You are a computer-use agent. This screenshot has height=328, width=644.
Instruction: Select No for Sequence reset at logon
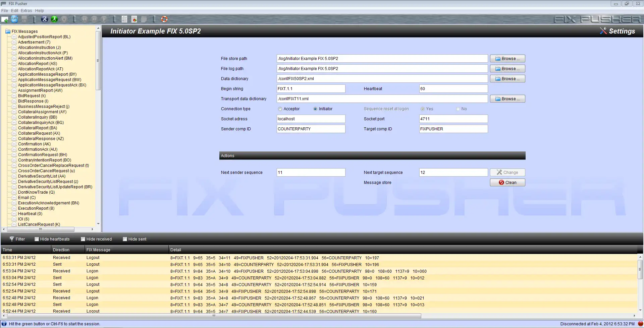tap(458, 109)
